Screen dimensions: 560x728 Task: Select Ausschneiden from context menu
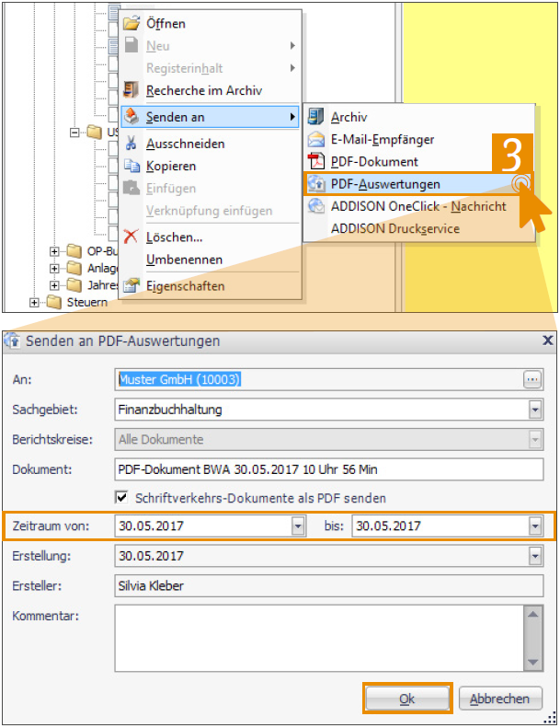[x=211, y=144]
